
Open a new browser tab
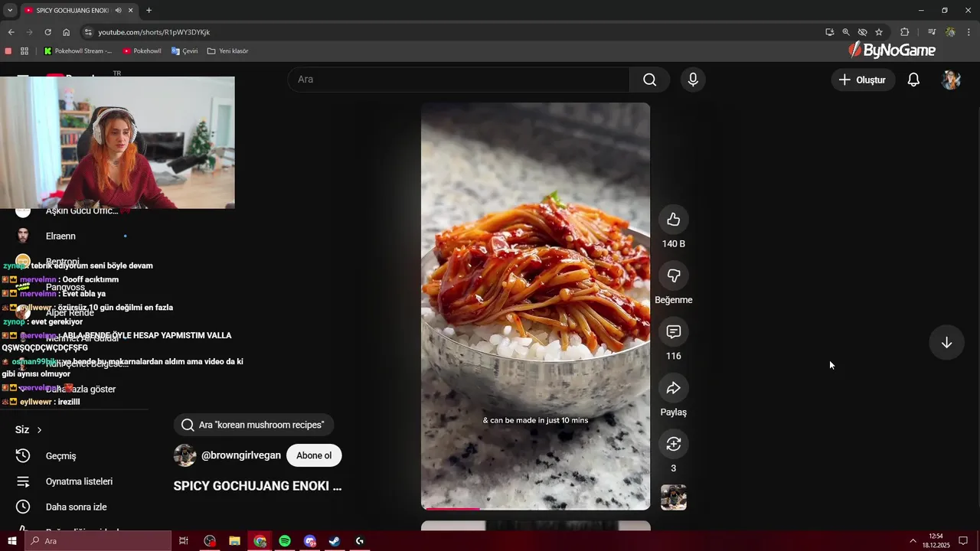point(149,11)
